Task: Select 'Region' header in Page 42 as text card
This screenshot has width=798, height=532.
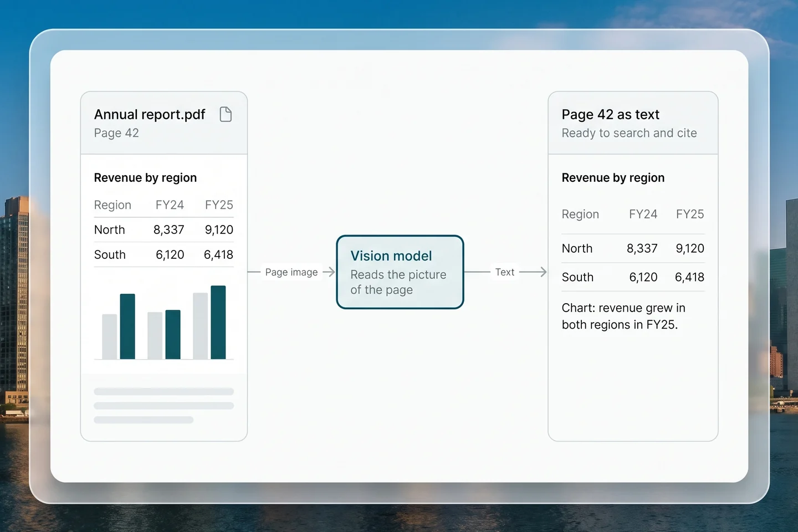Action: pyautogui.click(x=580, y=214)
